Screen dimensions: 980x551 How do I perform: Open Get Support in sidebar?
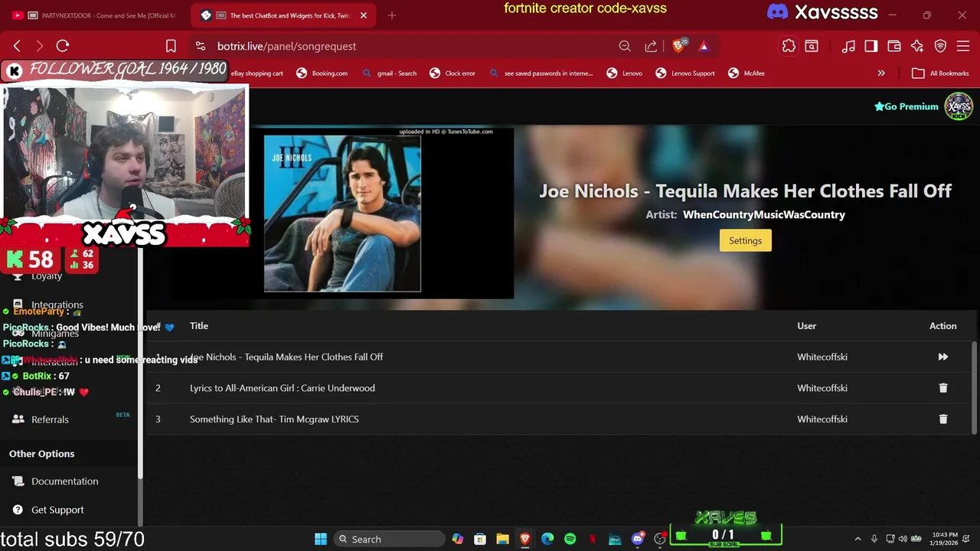pos(57,510)
